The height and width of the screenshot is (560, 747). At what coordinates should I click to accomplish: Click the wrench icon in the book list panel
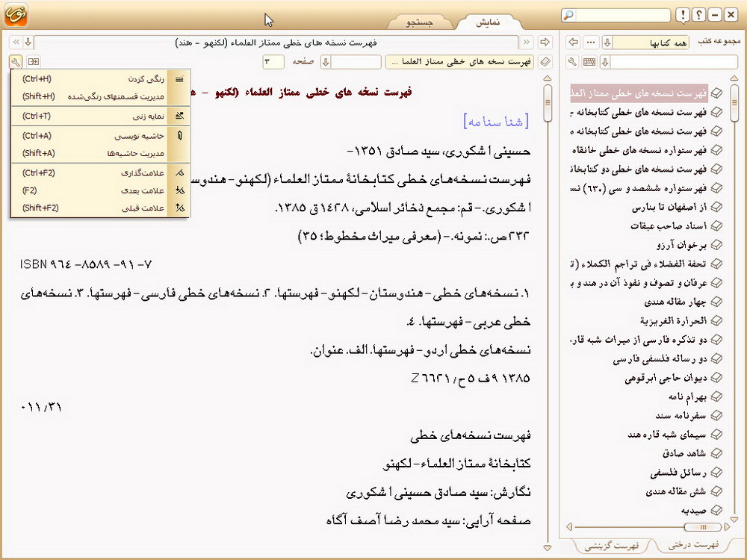pos(573,62)
